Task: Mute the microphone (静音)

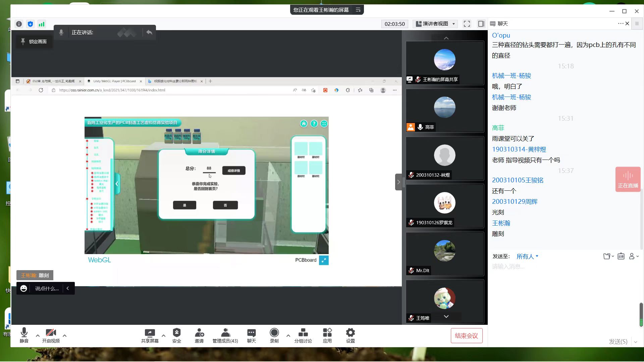Action: click(x=24, y=333)
